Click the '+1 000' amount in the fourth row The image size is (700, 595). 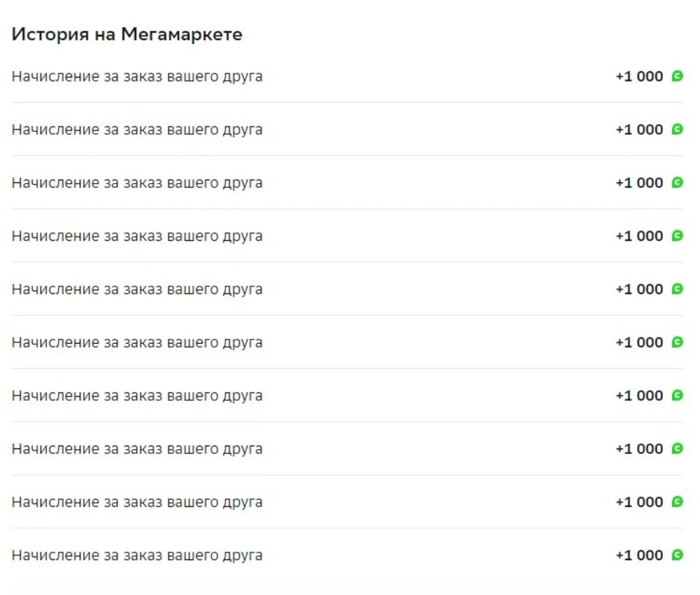tap(639, 236)
